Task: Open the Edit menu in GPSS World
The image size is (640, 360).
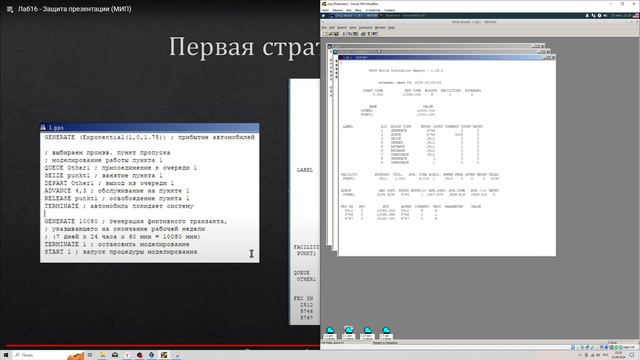Action: click(x=331, y=27)
